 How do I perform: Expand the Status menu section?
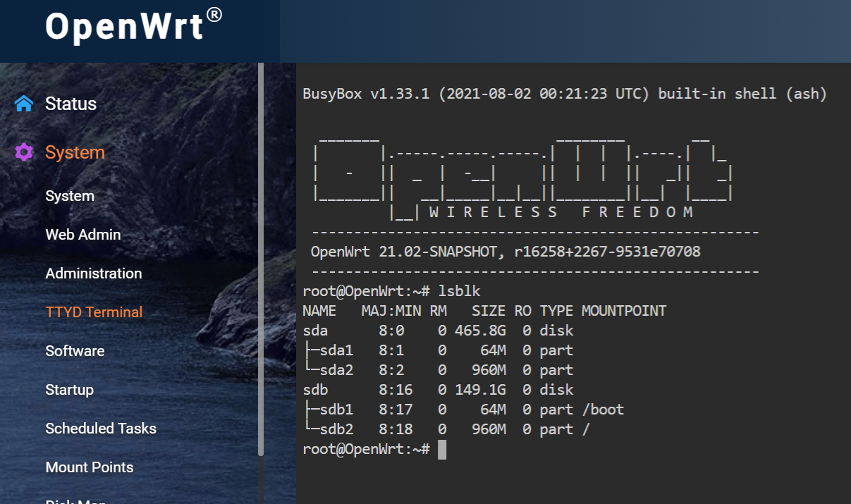(71, 104)
